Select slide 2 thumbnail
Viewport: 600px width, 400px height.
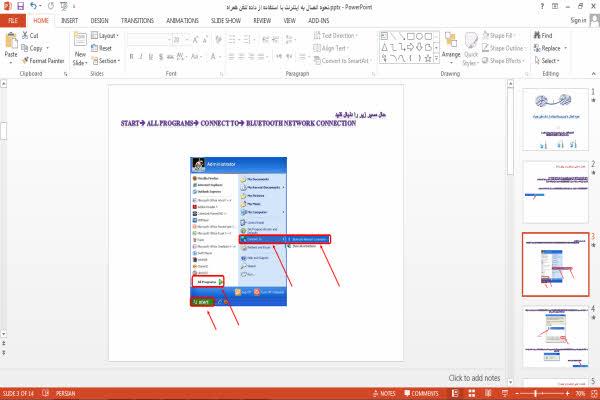point(555,192)
